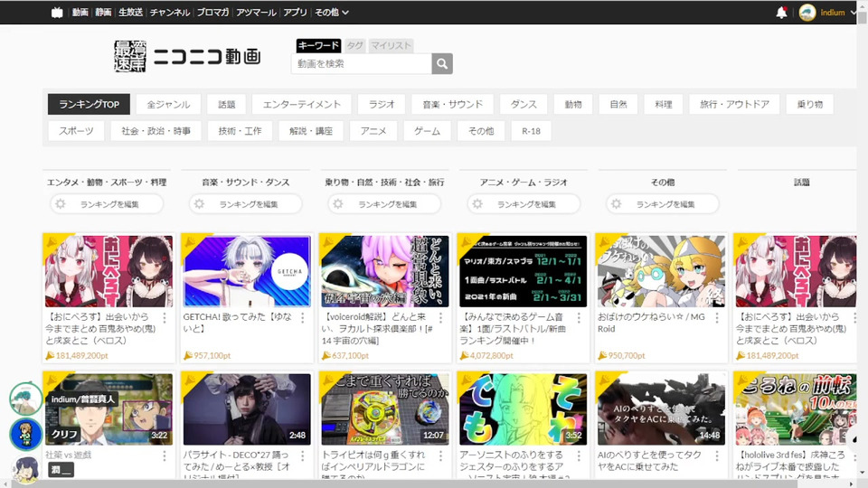Screen dimensions: 868x488
Task: Select the 音楽・サウンド genre tab
Action: pyautogui.click(x=452, y=104)
